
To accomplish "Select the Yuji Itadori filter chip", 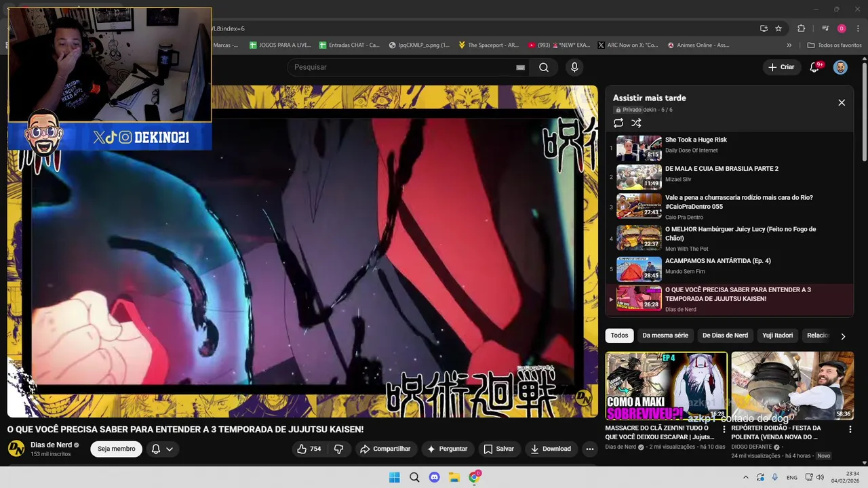I will point(777,335).
